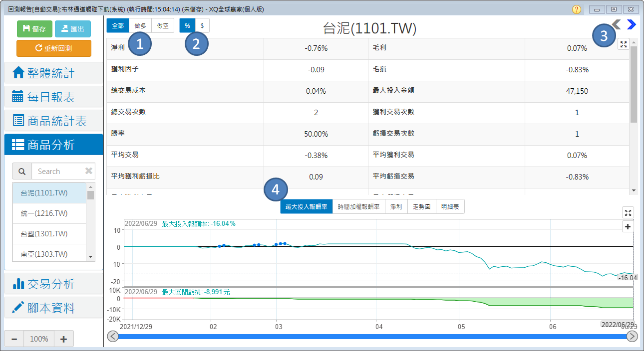Switch to the 走勢圖 tab
The width and height of the screenshot is (644, 351).
pyautogui.click(x=422, y=206)
